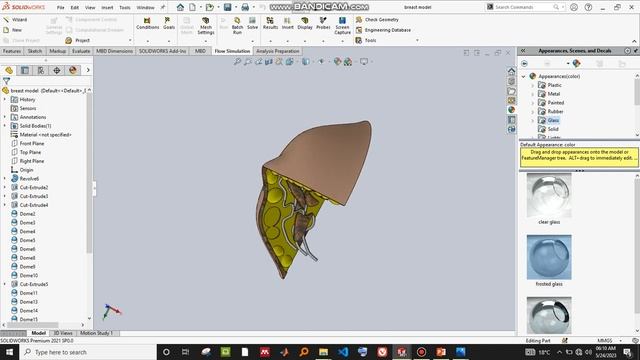Click the Solve icon
The image size is (640, 360).
coord(252,23)
